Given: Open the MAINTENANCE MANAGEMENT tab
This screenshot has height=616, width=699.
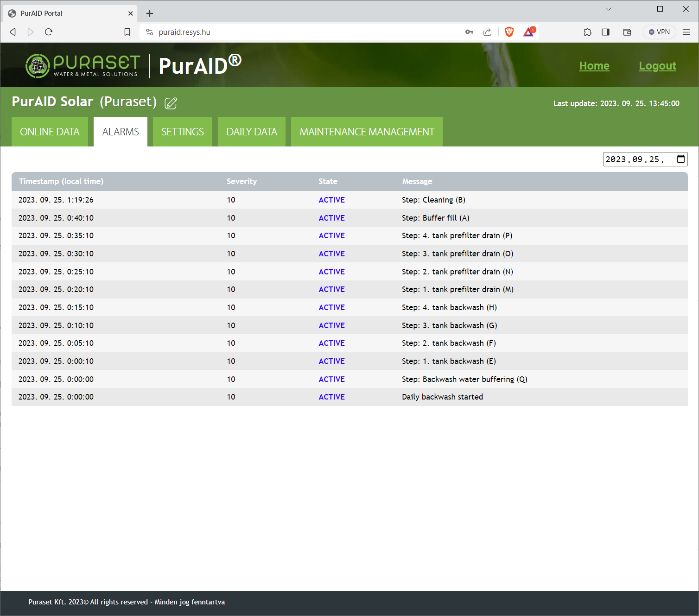Looking at the screenshot, I should [x=367, y=132].
